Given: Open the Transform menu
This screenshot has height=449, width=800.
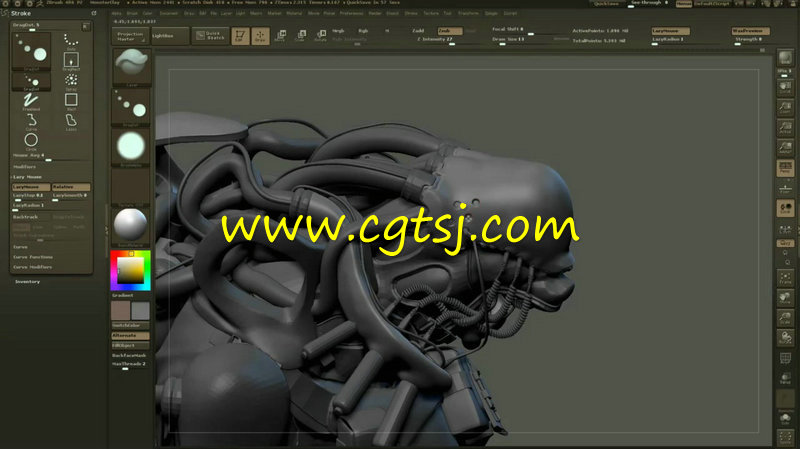Looking at the screenshot, I should [x=468, y=13].
